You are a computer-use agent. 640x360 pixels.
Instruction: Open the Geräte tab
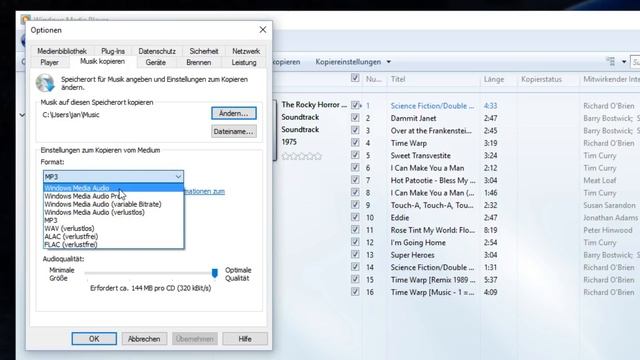click(156, 62)
